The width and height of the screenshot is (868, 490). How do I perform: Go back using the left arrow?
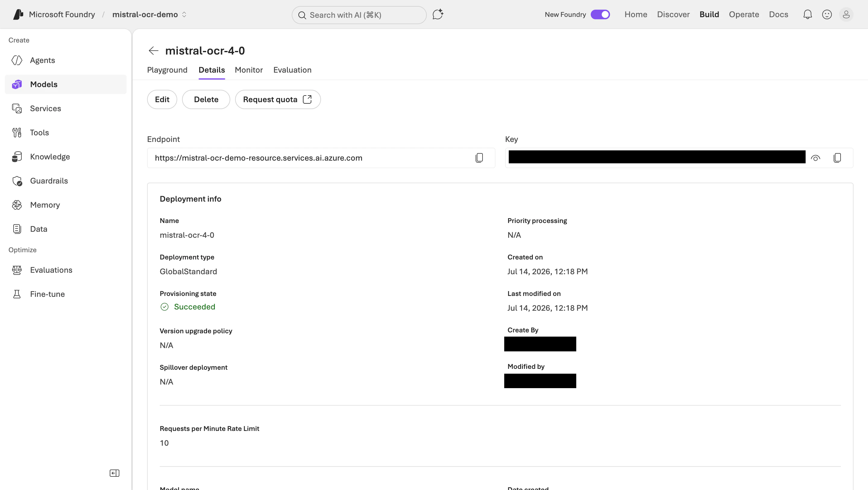(x=153, y=51)
